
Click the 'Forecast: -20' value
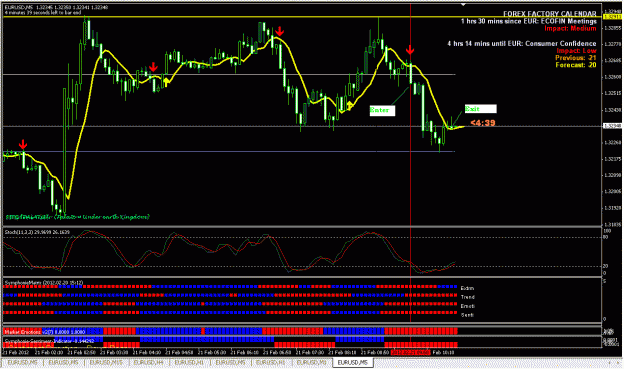[x=576, y=65]
